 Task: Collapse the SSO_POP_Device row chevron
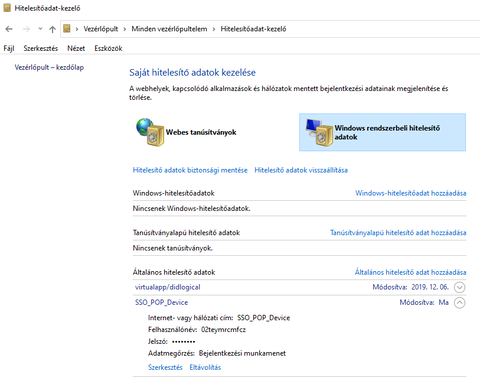coord(460,303)
